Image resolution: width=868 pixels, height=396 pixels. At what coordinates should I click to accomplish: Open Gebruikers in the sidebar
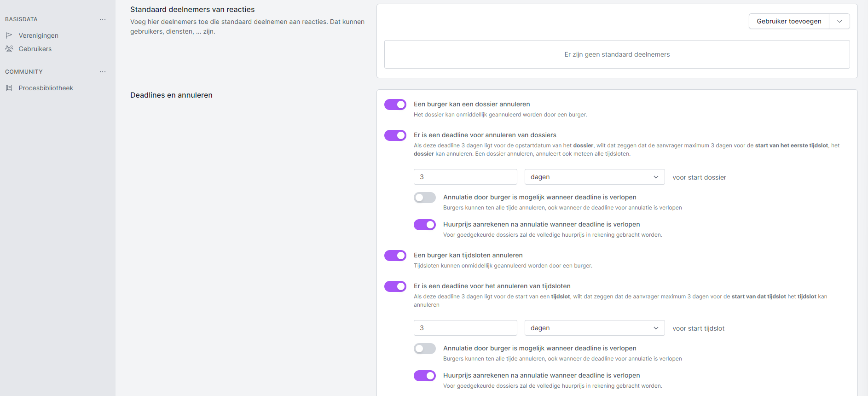point(35,49)
